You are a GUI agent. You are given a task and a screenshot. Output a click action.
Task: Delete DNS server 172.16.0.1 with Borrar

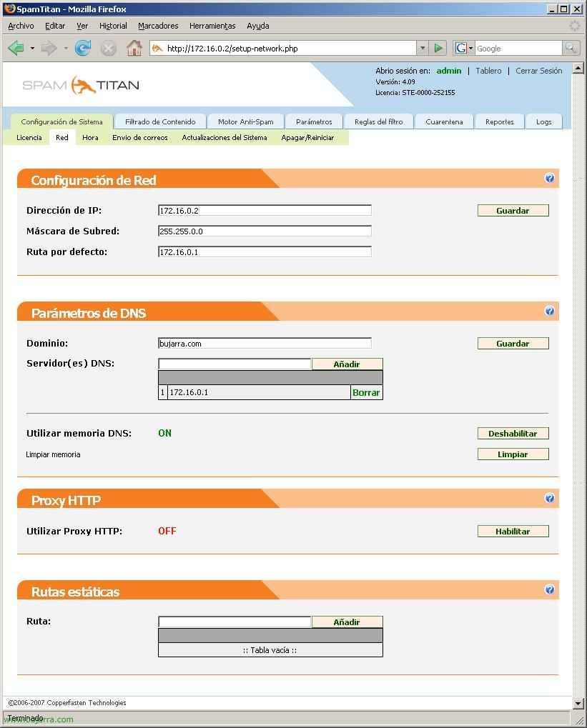tap(366, 392)
